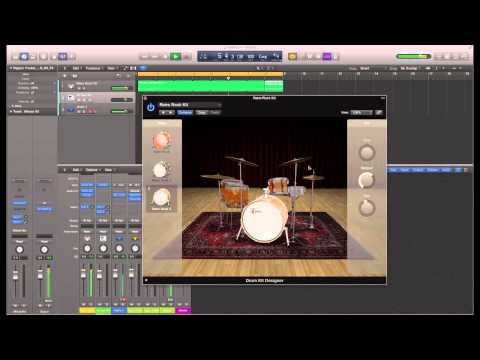Select the green drummer region

coord(210,86)
